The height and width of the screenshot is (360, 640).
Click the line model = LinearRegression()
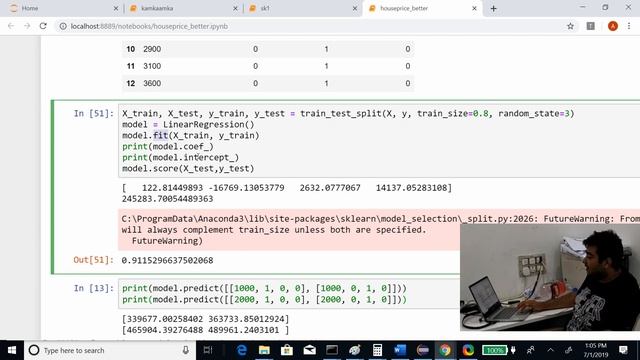188,124
